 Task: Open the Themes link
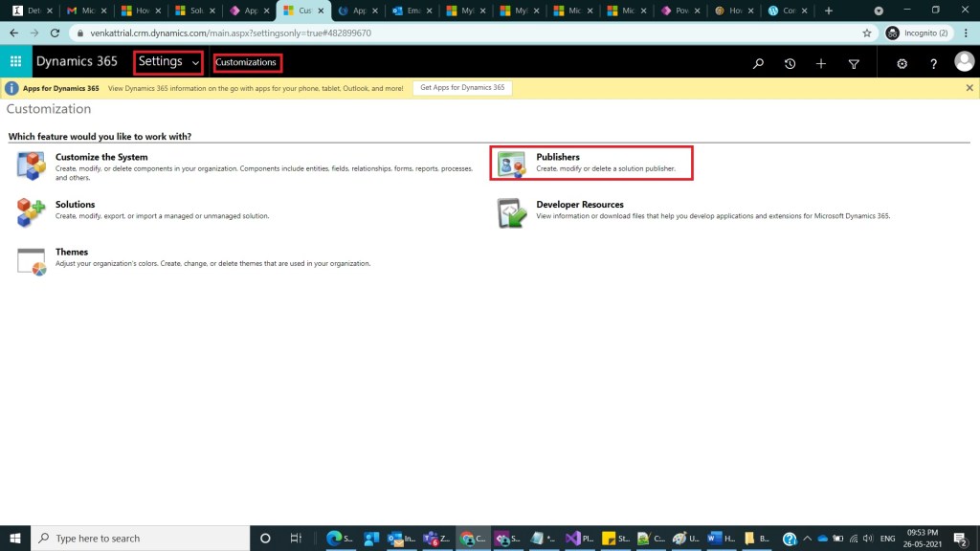(x=72, y=253)
